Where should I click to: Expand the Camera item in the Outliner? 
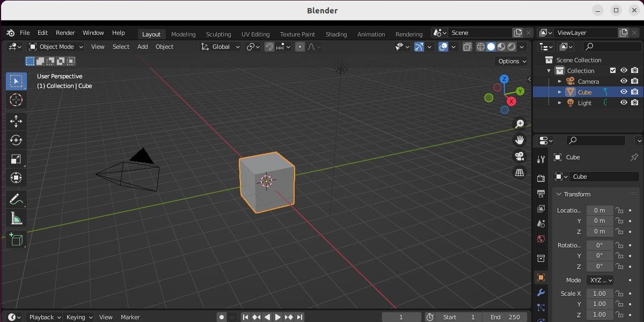pos(560,81)
